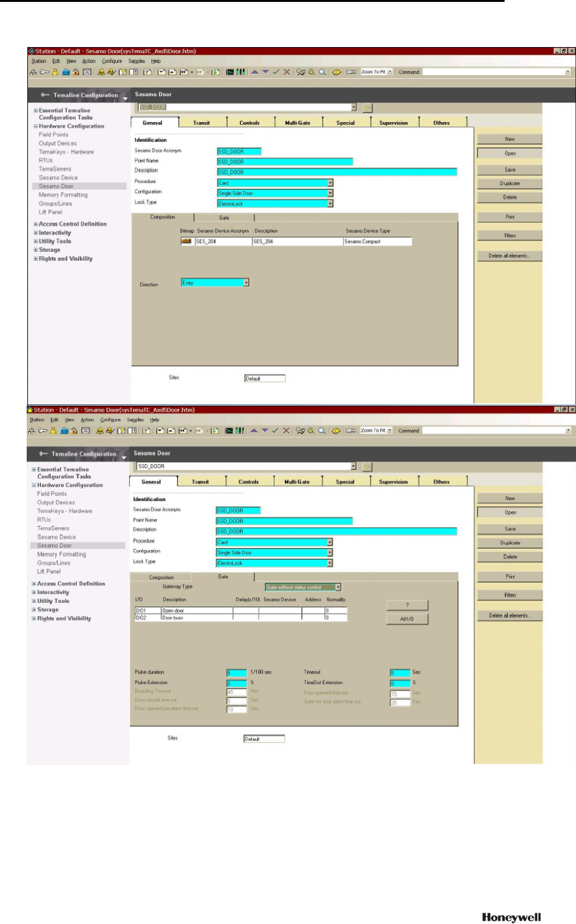
Task: Click the DO1 Open door row
Action: tap(241, 610)
